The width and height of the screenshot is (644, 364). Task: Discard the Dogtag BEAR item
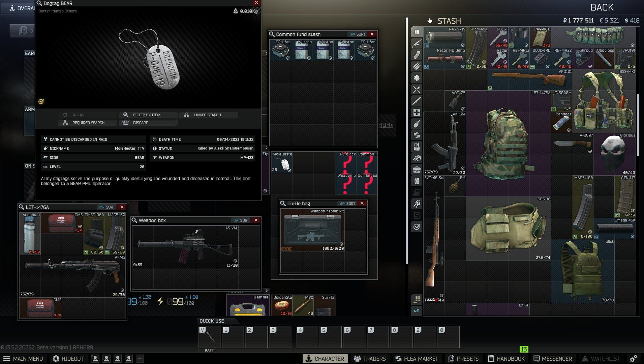click(x=148, y=123)
